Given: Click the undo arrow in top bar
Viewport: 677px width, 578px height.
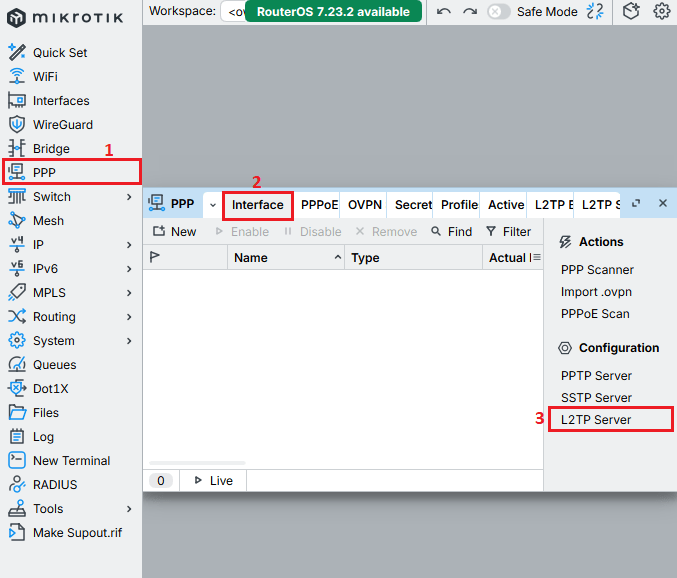Looking at the screenshot, I should (x=443, y=12).
